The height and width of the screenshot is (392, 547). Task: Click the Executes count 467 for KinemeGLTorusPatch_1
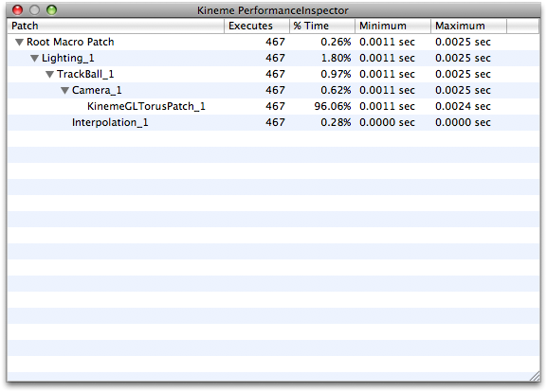(x=275, y=106)
